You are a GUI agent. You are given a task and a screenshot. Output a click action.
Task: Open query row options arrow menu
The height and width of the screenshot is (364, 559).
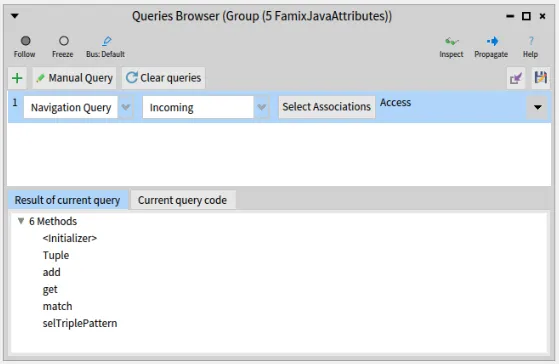(538, 107)
